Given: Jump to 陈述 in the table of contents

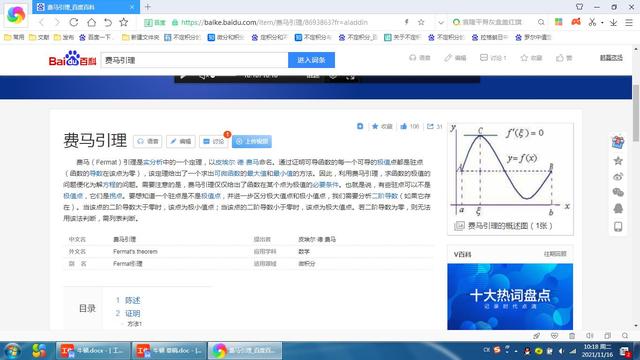Looking at the screenshot, I should 132,300.
